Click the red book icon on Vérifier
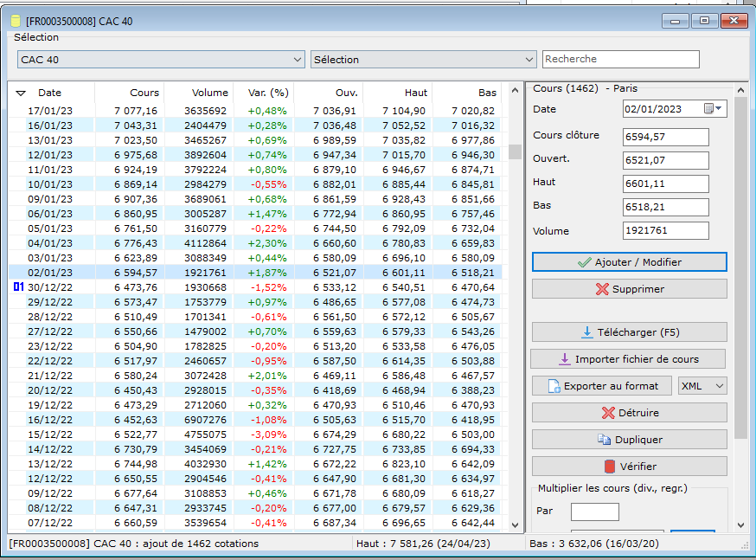 pyautogui.click(x=610, y=467)
